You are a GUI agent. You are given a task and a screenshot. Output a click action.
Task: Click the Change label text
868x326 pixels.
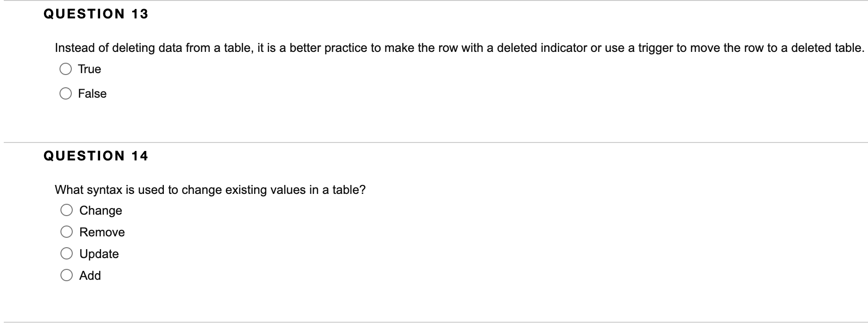click(x=100, y=210)
